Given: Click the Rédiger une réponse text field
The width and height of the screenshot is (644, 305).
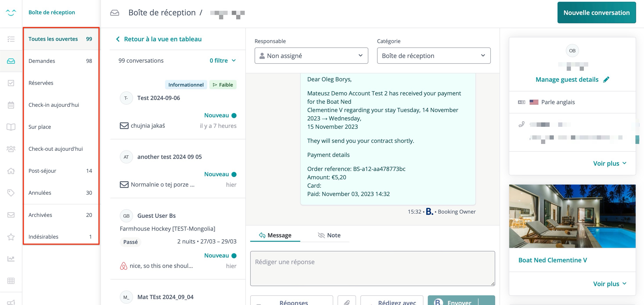Looking at the screenshot, I should pos(372,268).
